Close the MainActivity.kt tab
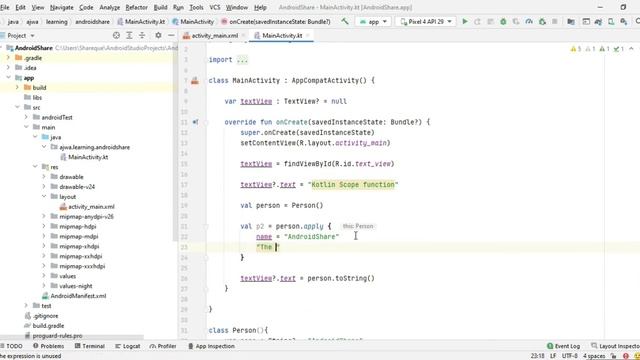The height and width of the screenshot is (360, 640). [308, 36]
